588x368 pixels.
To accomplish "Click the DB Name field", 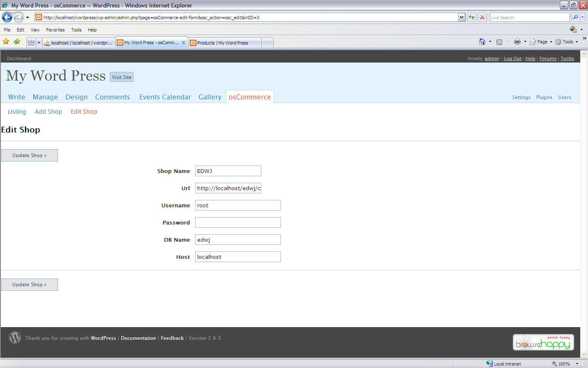I will 238,240.
